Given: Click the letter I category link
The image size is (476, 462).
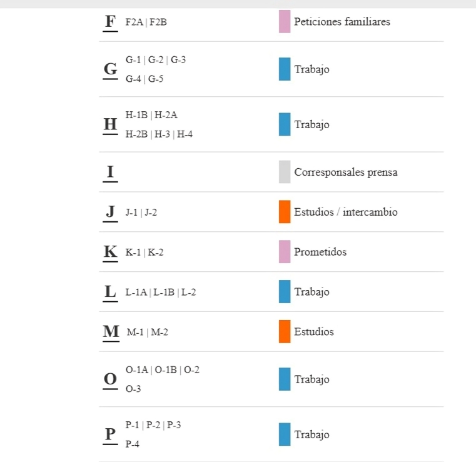Looking at the screenshot, I should coord(110,172).
